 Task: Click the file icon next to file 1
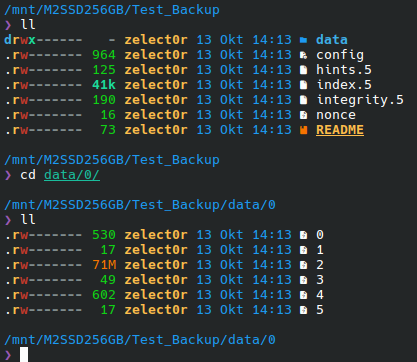click(303, 250)
